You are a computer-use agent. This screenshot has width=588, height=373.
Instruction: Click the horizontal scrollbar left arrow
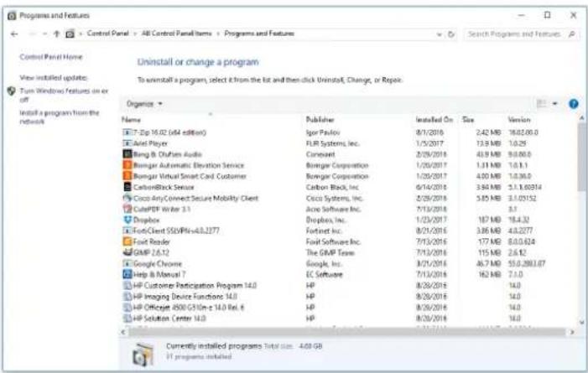[123, 332]
